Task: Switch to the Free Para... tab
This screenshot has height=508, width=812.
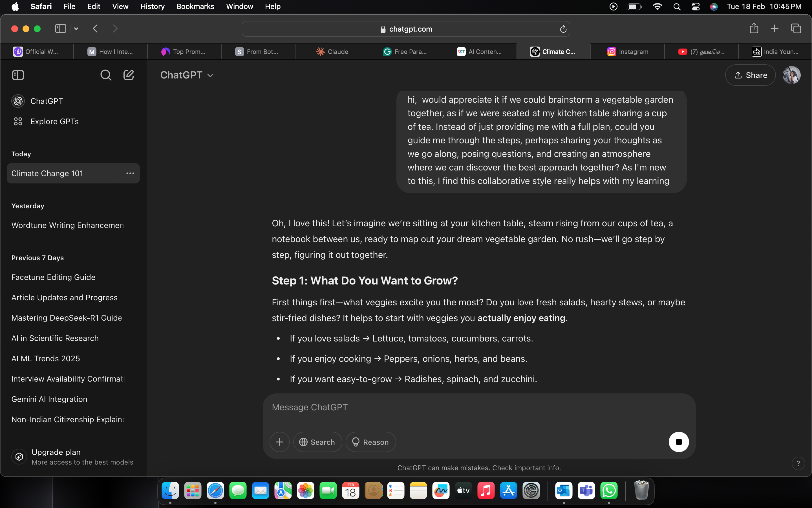Action: [406, 51]
